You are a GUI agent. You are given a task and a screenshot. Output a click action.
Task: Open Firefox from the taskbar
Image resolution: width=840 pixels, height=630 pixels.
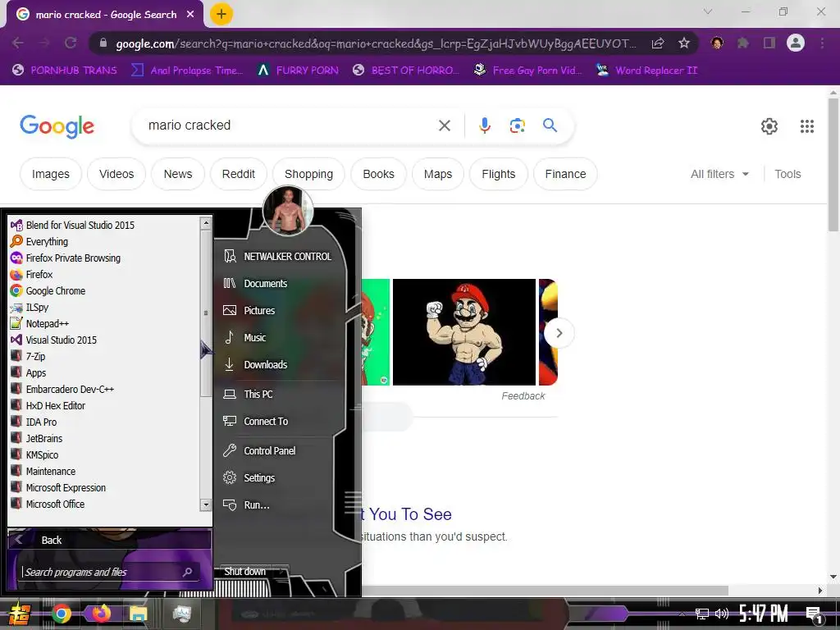click(100, 614)
